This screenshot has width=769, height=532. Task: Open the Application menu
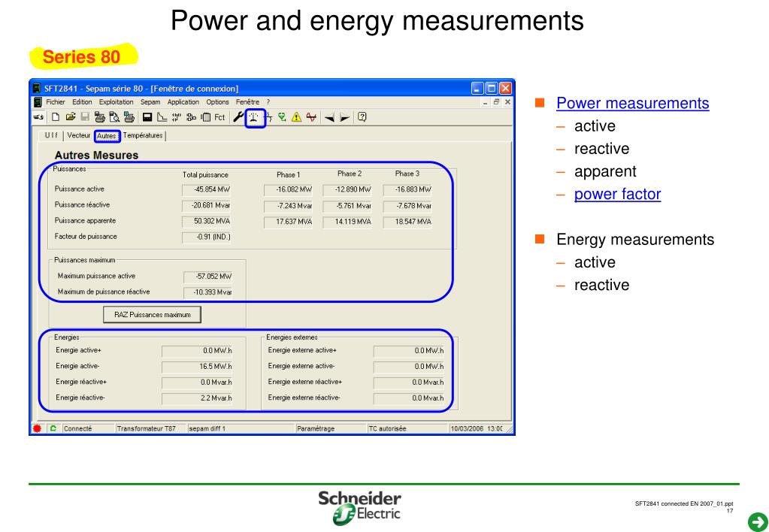tap(183, 102)
